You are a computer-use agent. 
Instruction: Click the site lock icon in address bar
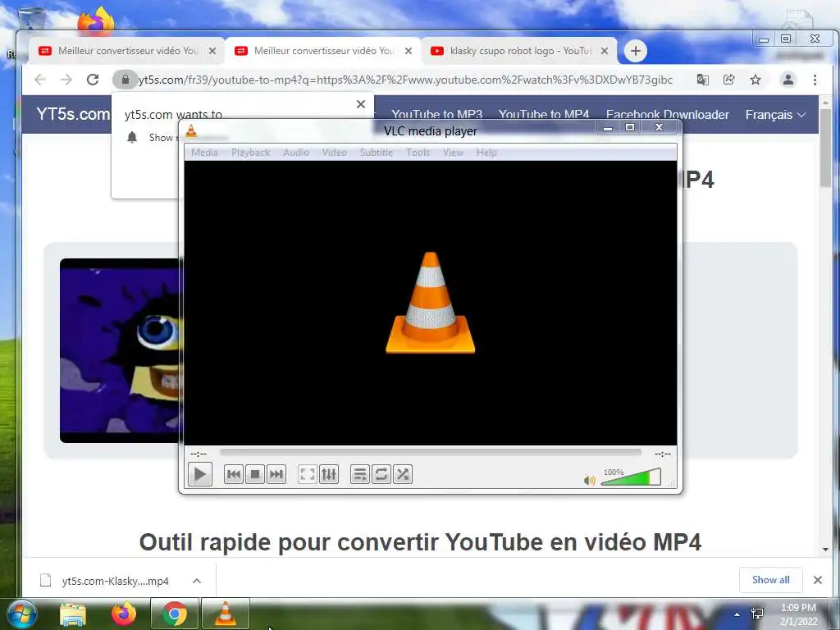coord(125,80)
